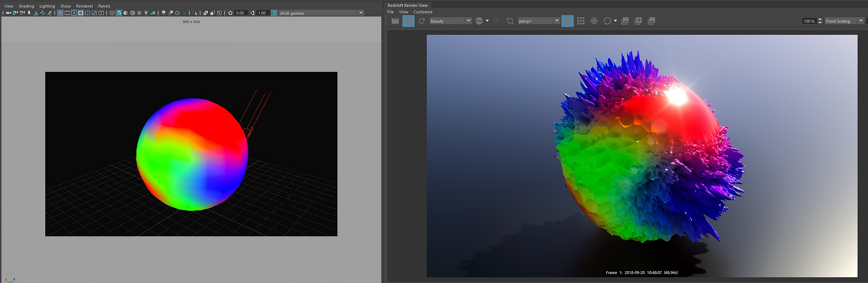The height and width of the screenshot is (283, 868).
Task: Open Camera Attributes from viewport toolbar
Action: [22, 13]
